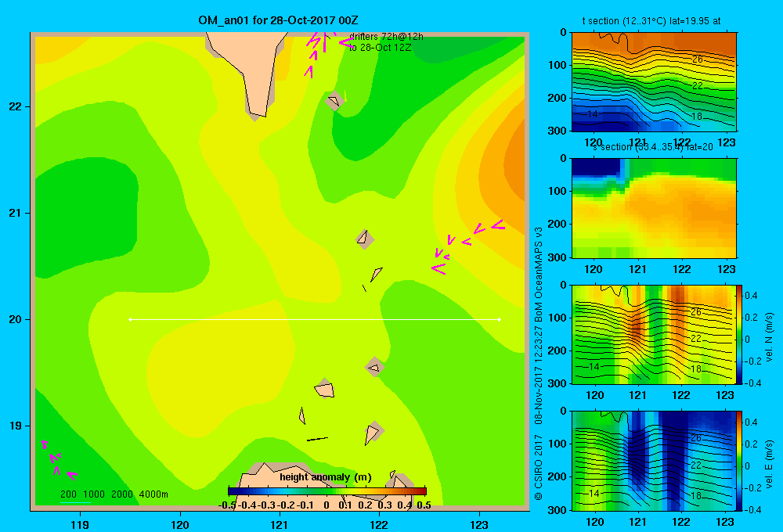Click the "26" contour label in temperature section

(697, 59)
